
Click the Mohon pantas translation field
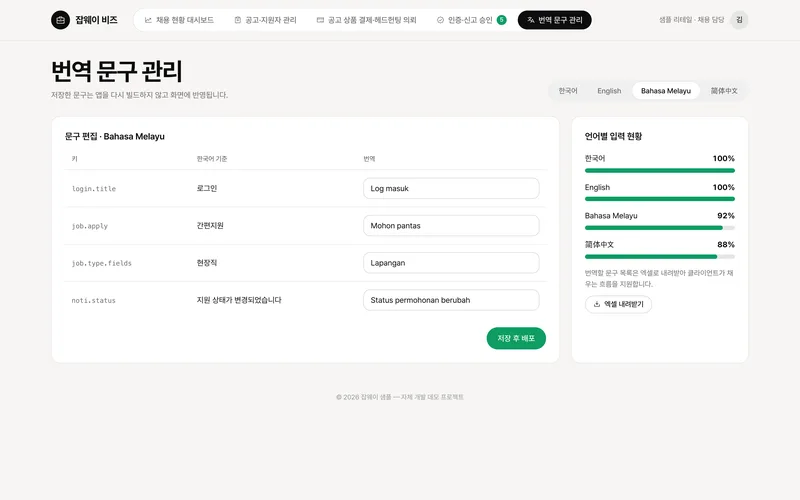451,226
